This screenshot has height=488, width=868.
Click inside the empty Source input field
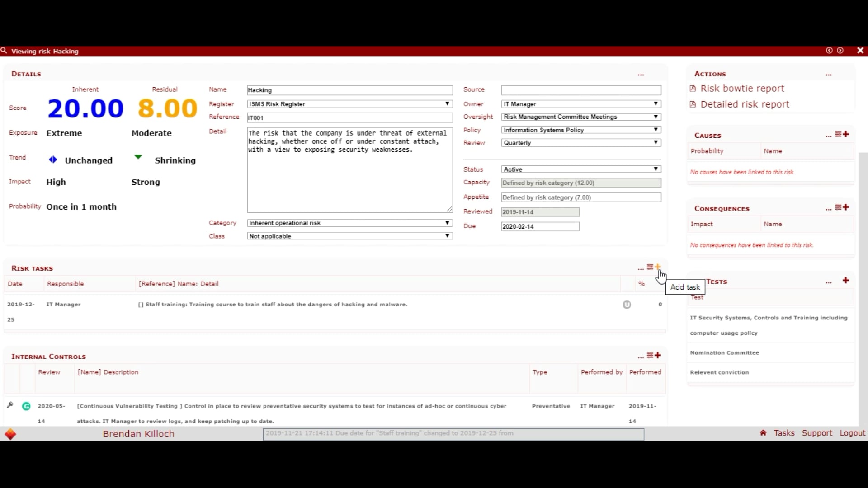coord(580,90)
